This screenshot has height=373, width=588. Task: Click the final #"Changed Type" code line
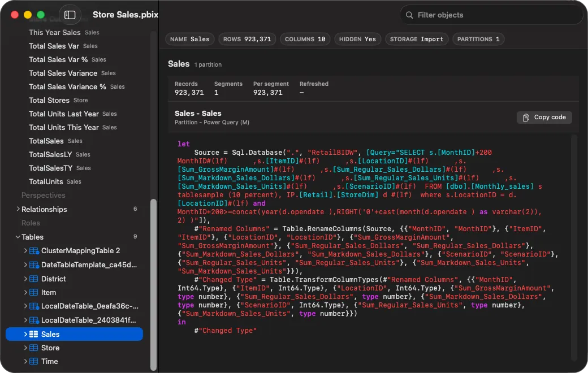click(226, 331)
